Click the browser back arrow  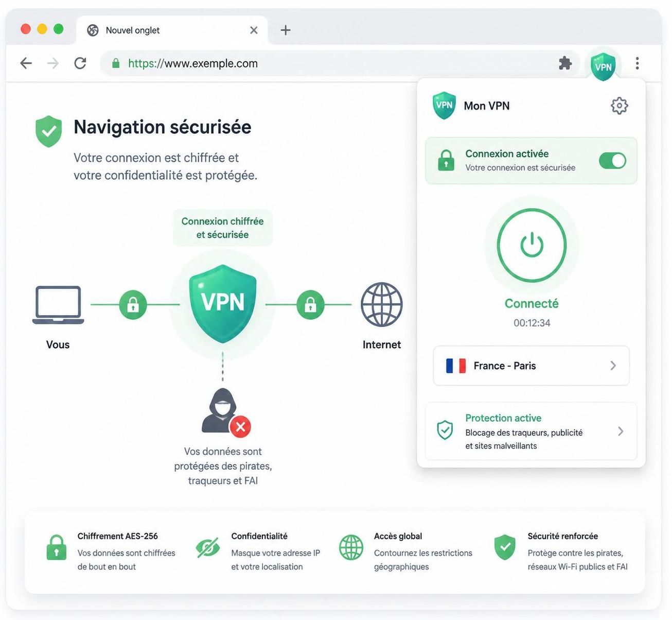click(x=26, y=63)
